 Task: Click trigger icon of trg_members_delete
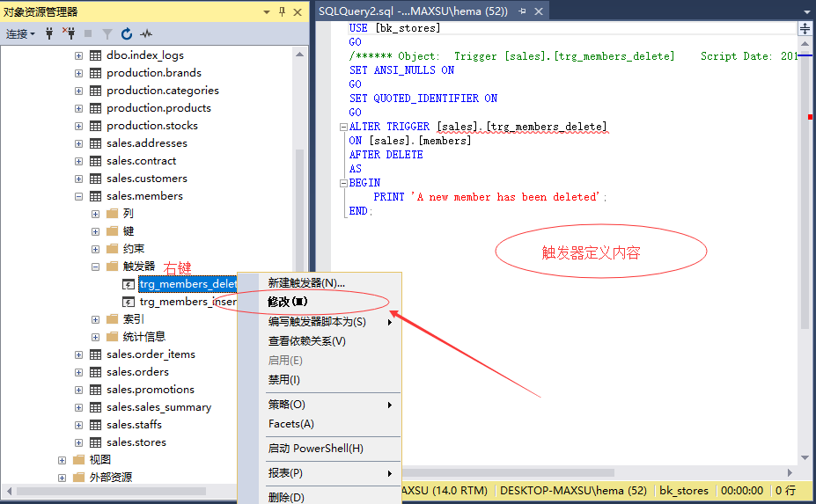click(129, 284)
